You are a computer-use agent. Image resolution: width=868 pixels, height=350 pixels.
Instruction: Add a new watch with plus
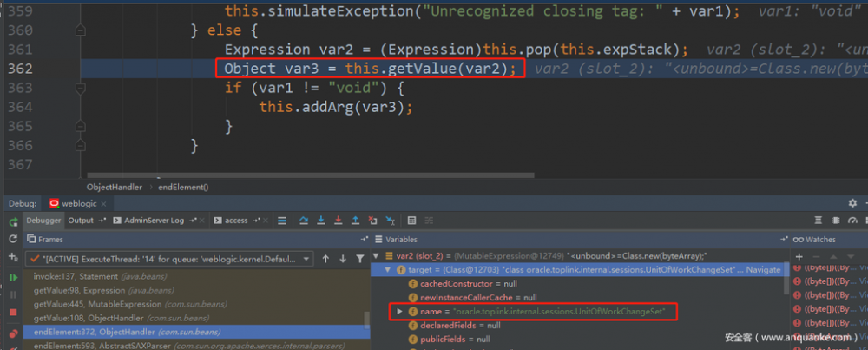pos(799,257)
